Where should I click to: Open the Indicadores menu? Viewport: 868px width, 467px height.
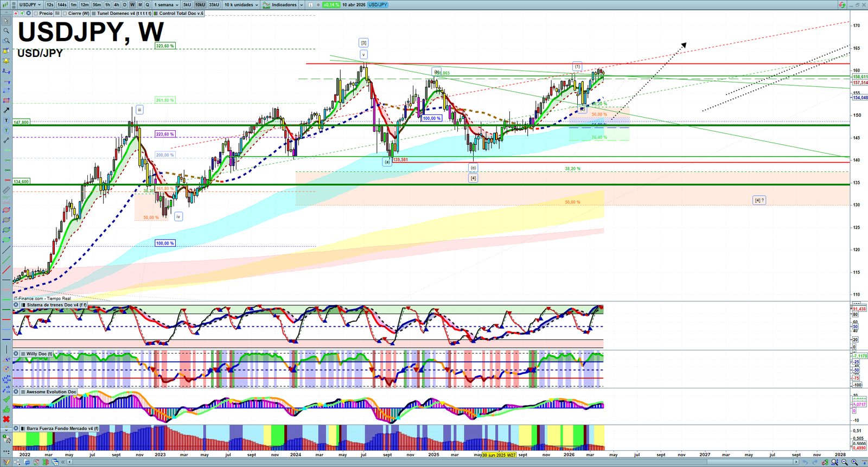pos(280,4)
